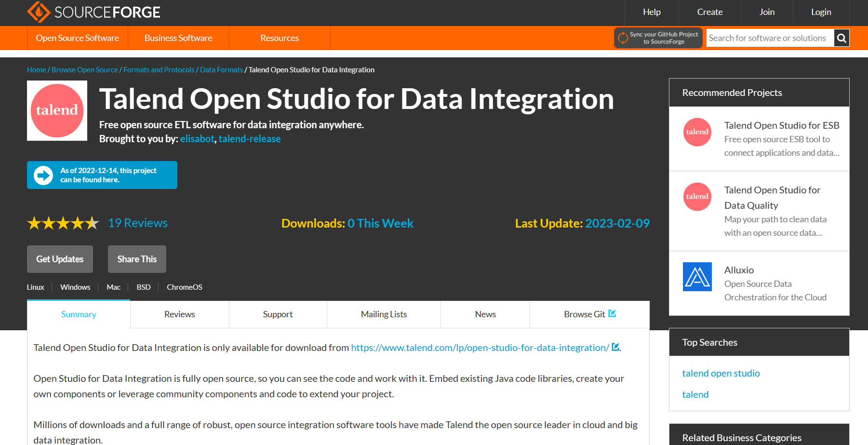868x445 pixels.
Task: Click the SourceForge logo
Action: 93,12
